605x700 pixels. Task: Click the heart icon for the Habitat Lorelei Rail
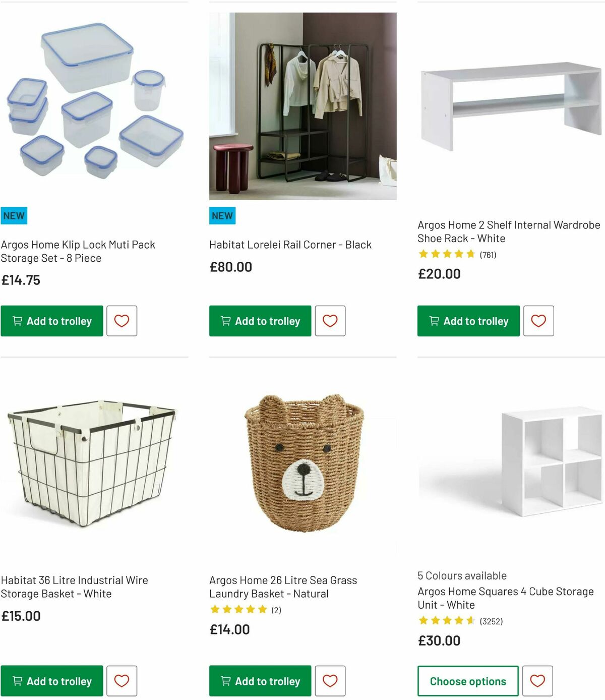pos(330,321)
